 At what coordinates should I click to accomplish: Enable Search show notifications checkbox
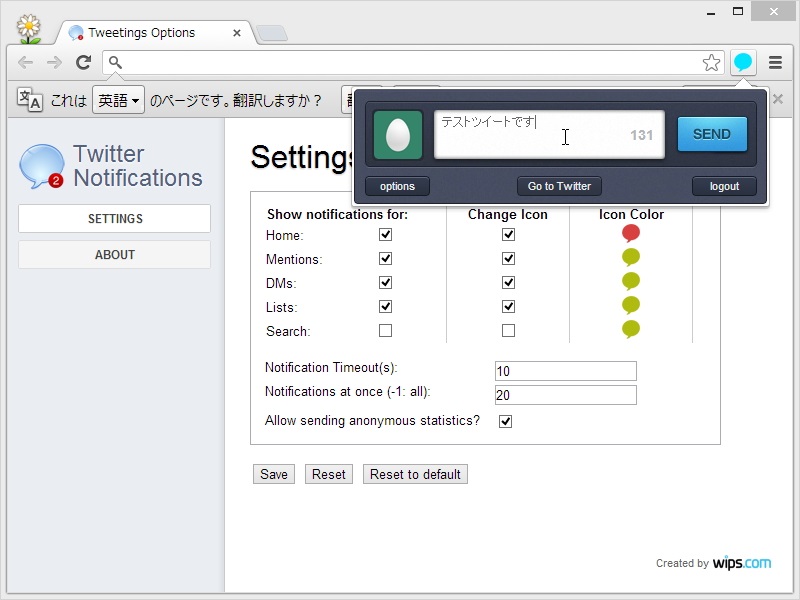coord(385,331)
